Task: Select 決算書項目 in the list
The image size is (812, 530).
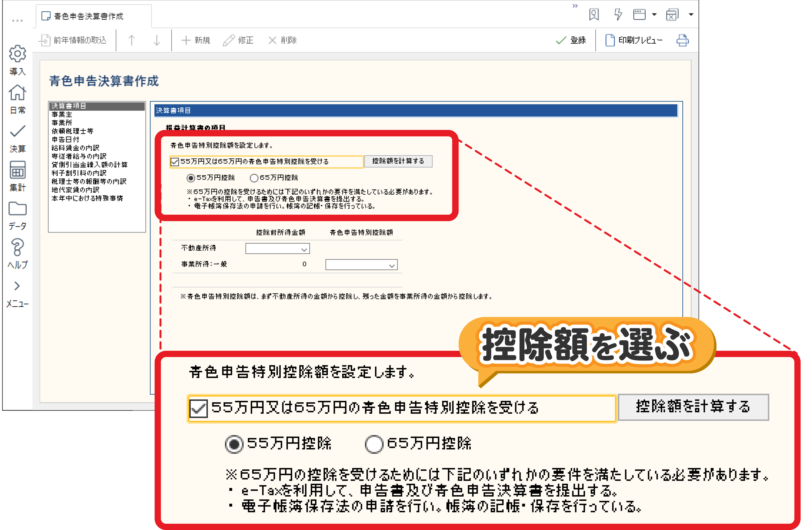Action: pos(97,106)
